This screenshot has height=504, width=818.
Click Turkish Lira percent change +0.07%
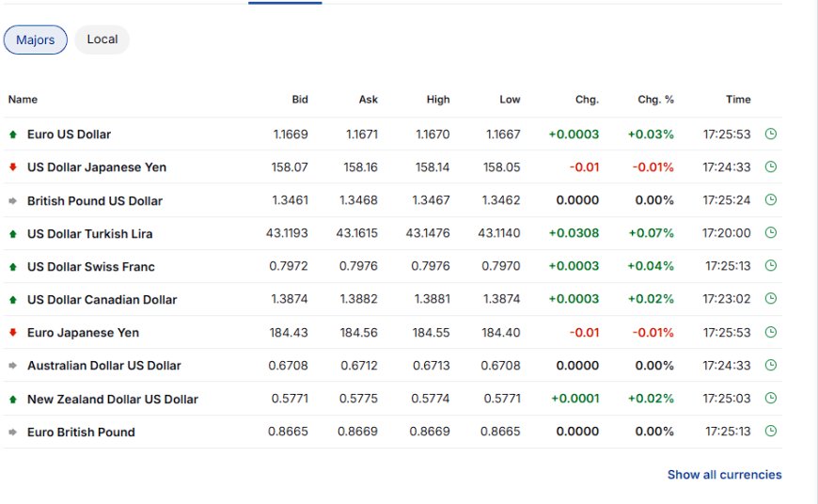(651, 232)
